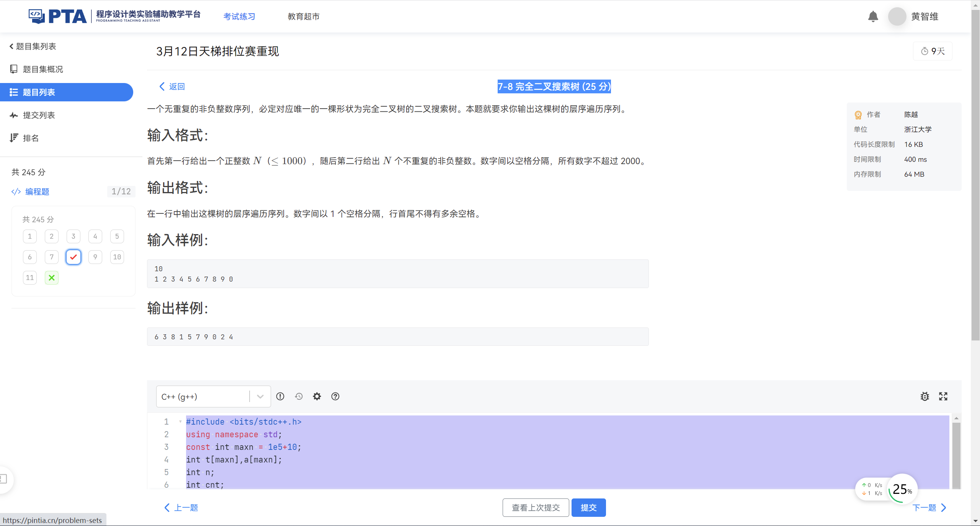Click the 浙江大学 unit value
980x526 pixels.
point(918,129)
